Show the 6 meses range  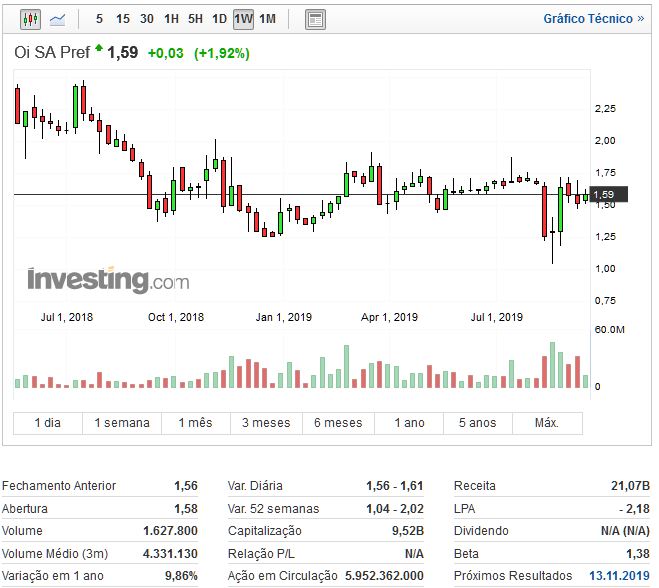(338, 423)
